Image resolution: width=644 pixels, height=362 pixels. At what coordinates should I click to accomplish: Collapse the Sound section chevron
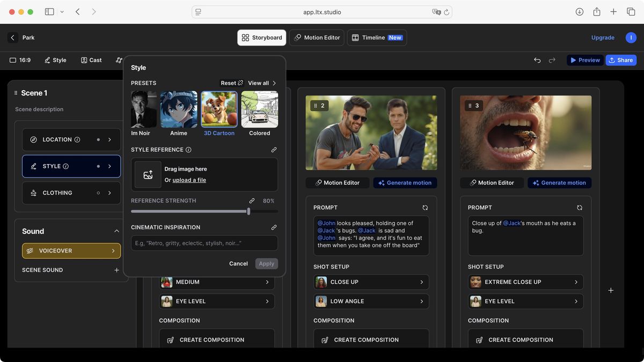116,231
